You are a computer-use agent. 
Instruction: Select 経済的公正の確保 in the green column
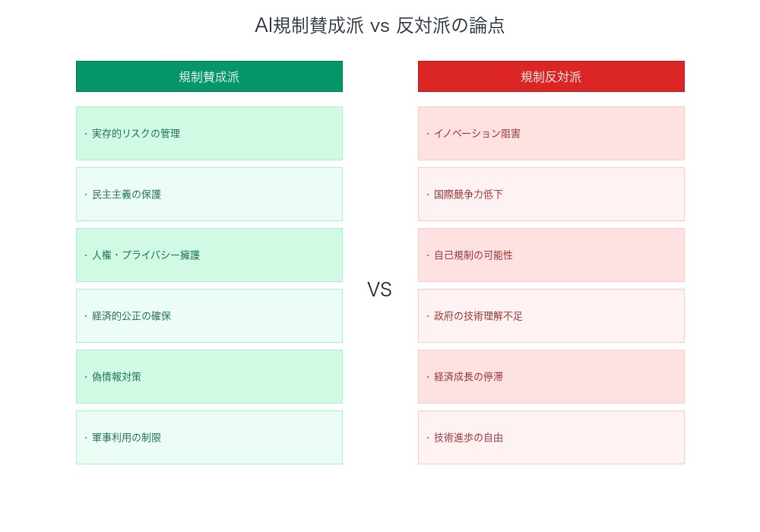[209, 316]
